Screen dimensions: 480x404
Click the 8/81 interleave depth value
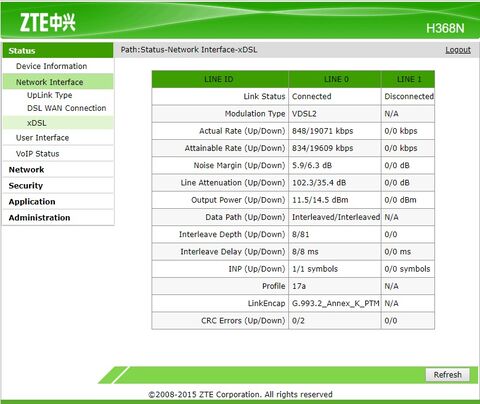pos(300,234)
